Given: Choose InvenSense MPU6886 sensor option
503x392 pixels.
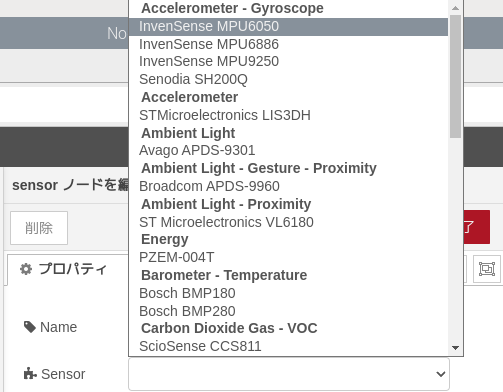Looking at the screenshot, I should [x=288, y=44].
